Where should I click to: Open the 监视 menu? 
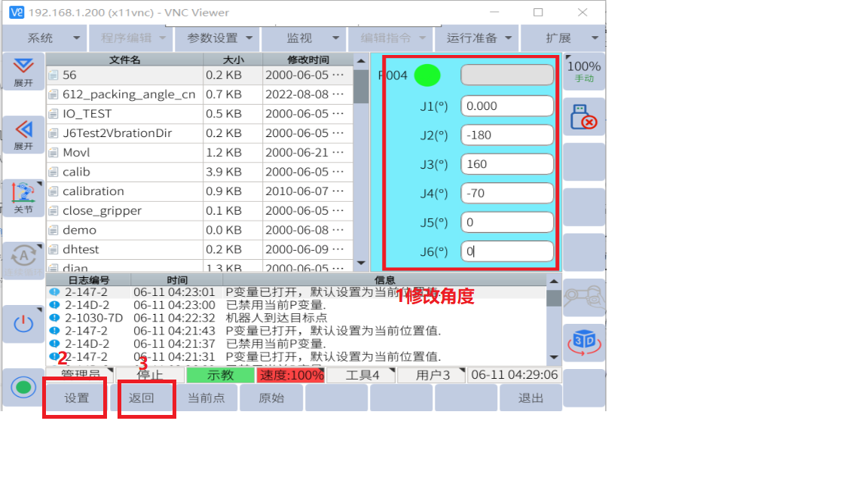[303, 38]
